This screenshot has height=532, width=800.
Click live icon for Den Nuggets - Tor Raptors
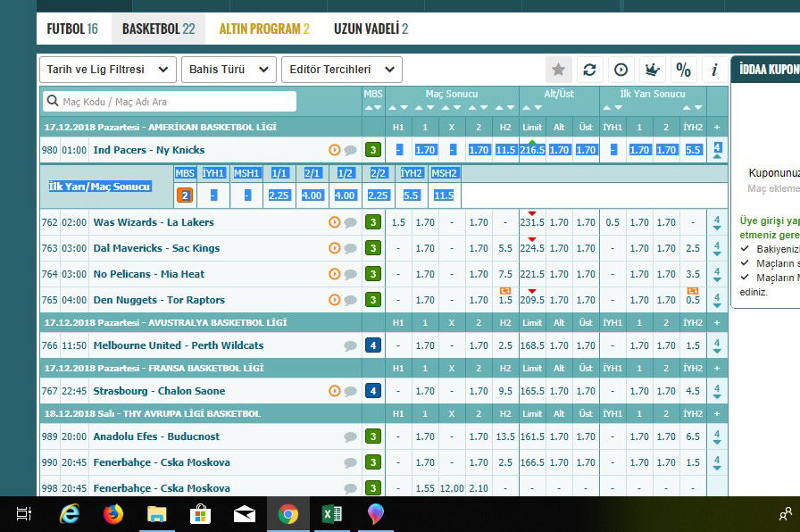point(334,300)
